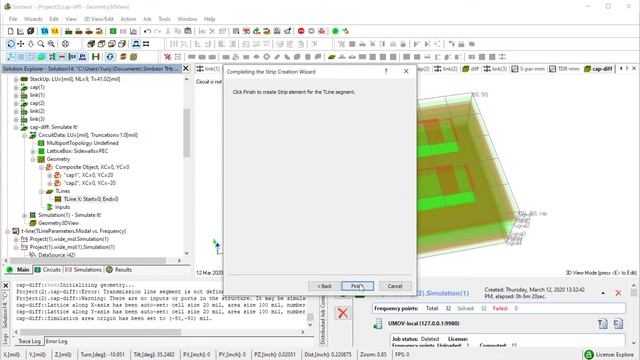Select Geometry3DView in the tree
The image size is (640, 360).
pos(58,223)
